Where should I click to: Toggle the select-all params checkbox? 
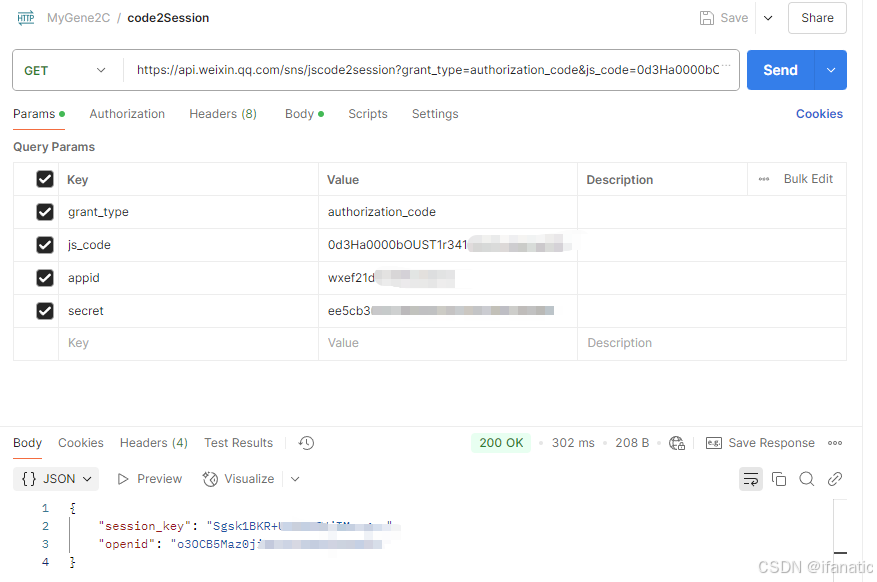point(45,179)
